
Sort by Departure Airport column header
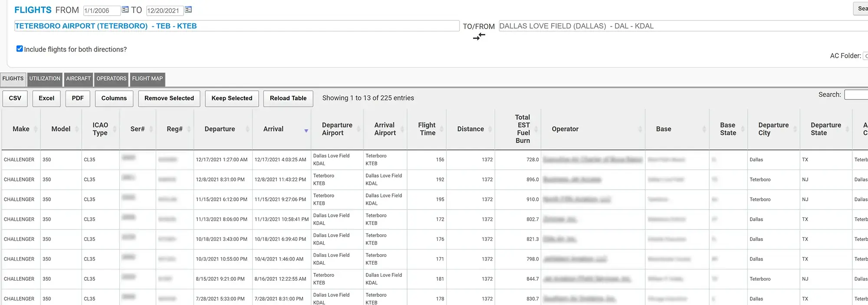tap(337, 129)
